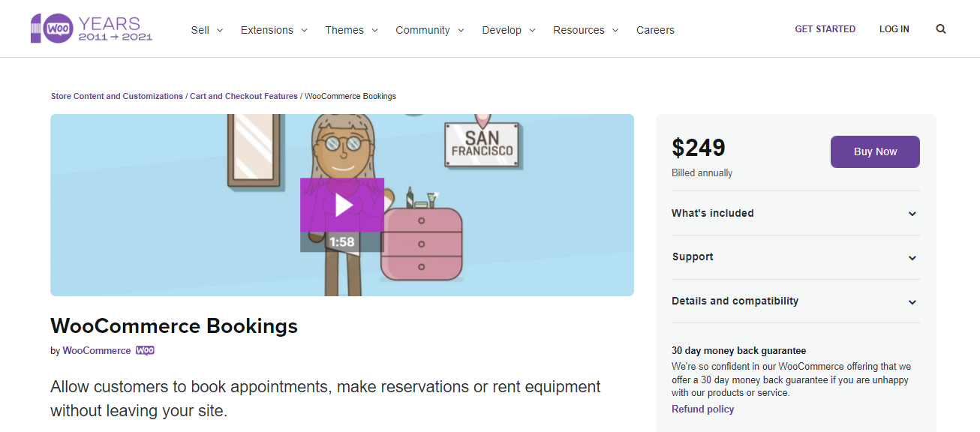
Task: Click the 30 day money back guarantee heading
Action: tap(739, 351)
